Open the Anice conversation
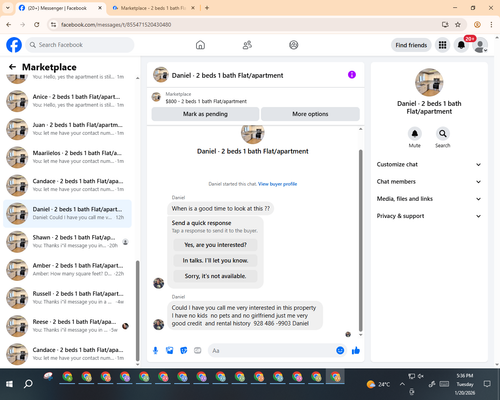The image size is (500, 400). (x=68, y=101)
